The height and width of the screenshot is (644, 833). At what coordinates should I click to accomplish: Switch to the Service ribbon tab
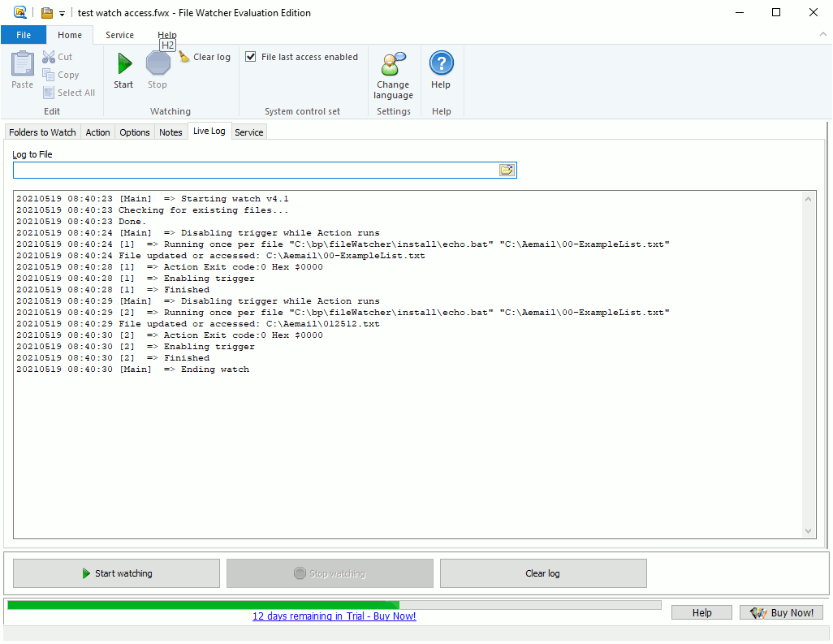tap(119, 35)
